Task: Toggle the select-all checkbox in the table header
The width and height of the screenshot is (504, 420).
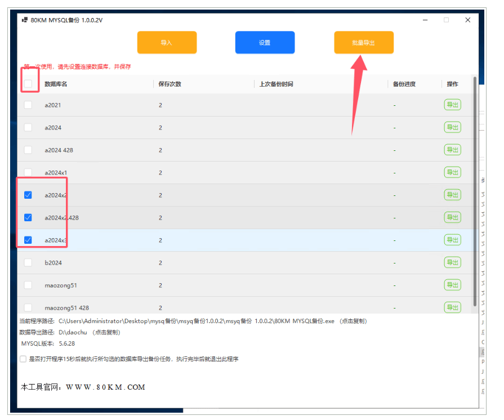Action: 28,84
